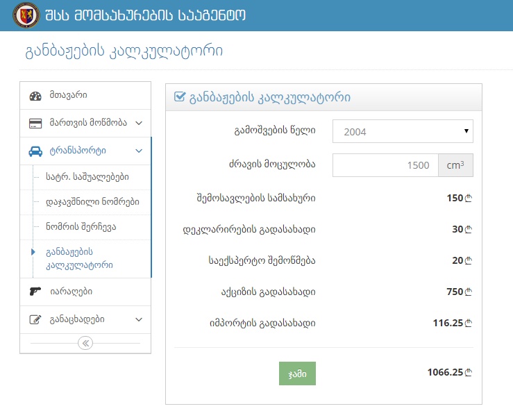Click შსს მომსახურების სააგენტო header title
Viewport: 513px width, 420px height.
point(145,15)
